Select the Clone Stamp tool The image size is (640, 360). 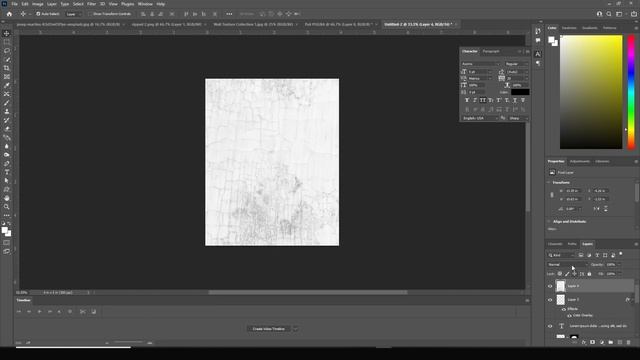click(x=7, y=111)
